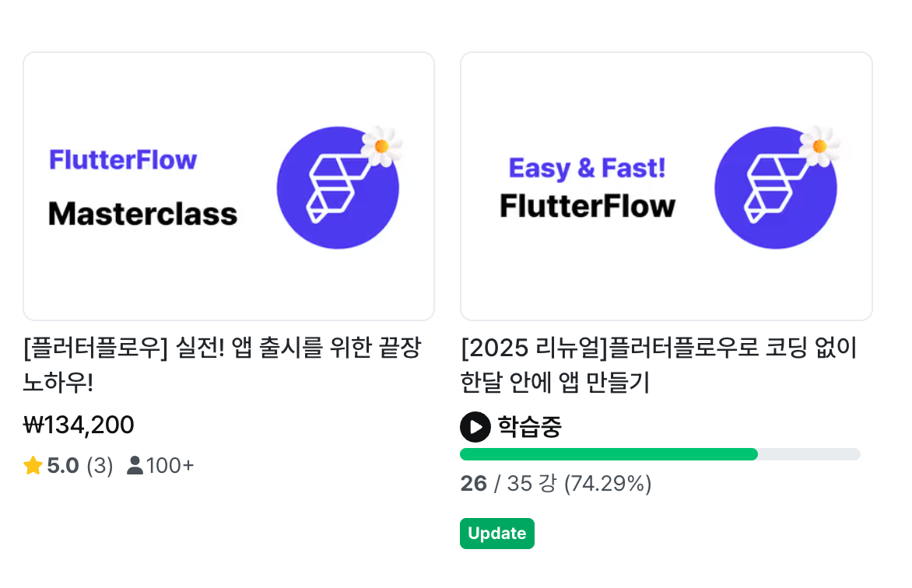The image size is (912, 588).
Task: Click the yellow star rating icon
Action: coord(33,466)
